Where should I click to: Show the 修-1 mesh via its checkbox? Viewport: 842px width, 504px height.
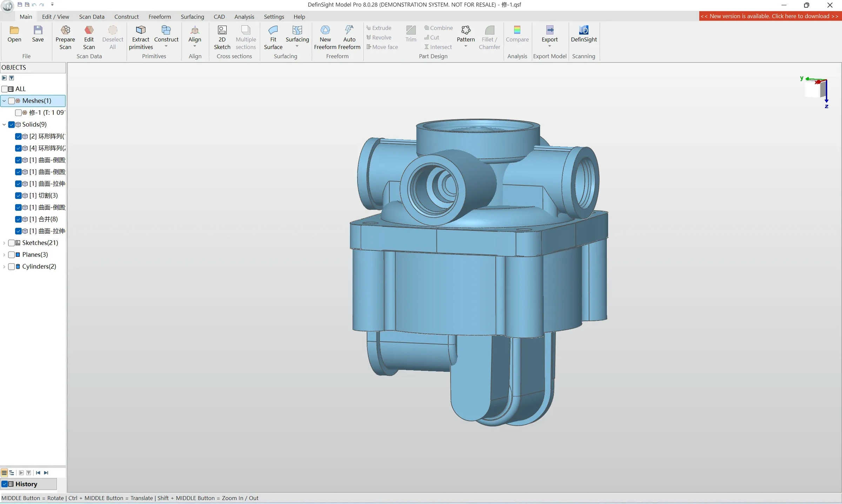point(19,113)
